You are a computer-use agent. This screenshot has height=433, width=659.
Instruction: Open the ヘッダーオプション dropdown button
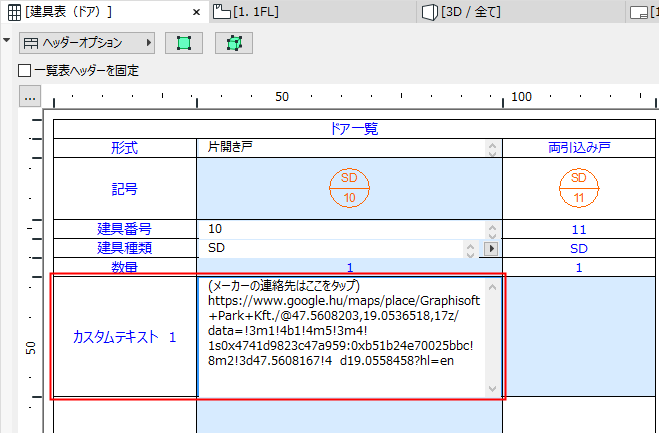pos(87,43)
